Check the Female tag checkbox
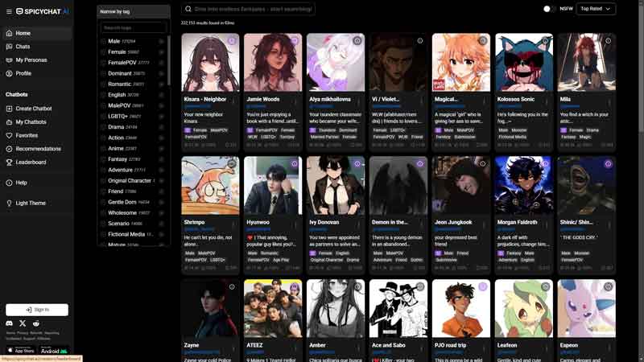644x362 pixels. pyautogui.click(x=104, y=52)
